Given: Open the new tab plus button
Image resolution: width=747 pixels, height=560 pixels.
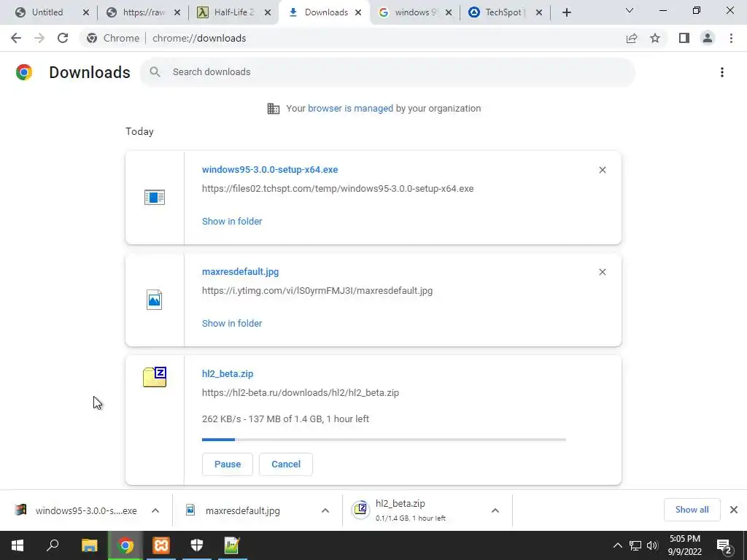Looking at the screenshot, I should (566, 12).
